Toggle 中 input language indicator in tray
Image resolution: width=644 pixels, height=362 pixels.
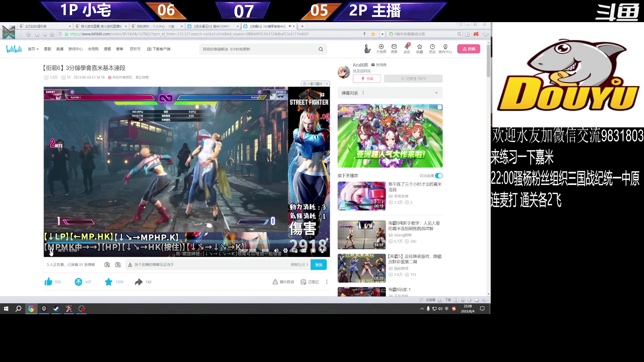(446, 309)
